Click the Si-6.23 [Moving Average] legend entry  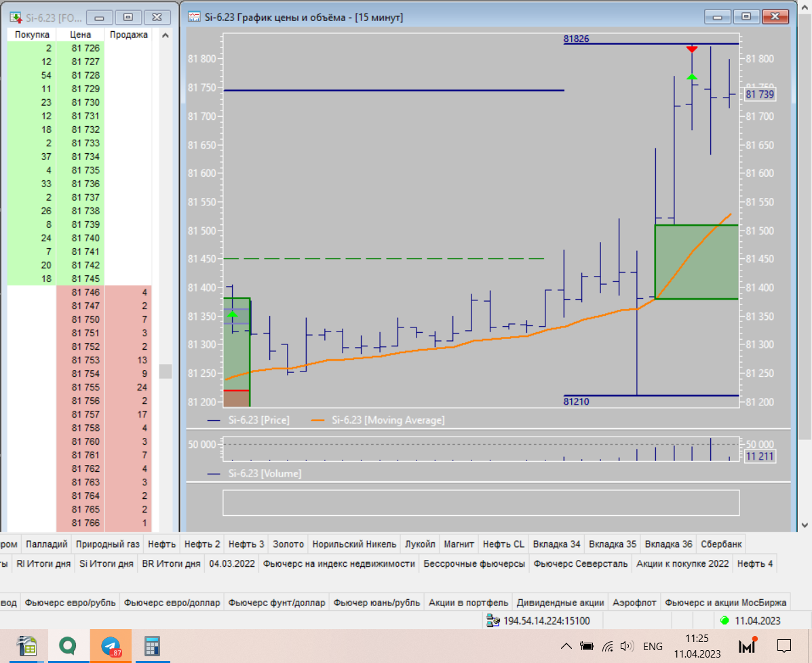point(378,420)
